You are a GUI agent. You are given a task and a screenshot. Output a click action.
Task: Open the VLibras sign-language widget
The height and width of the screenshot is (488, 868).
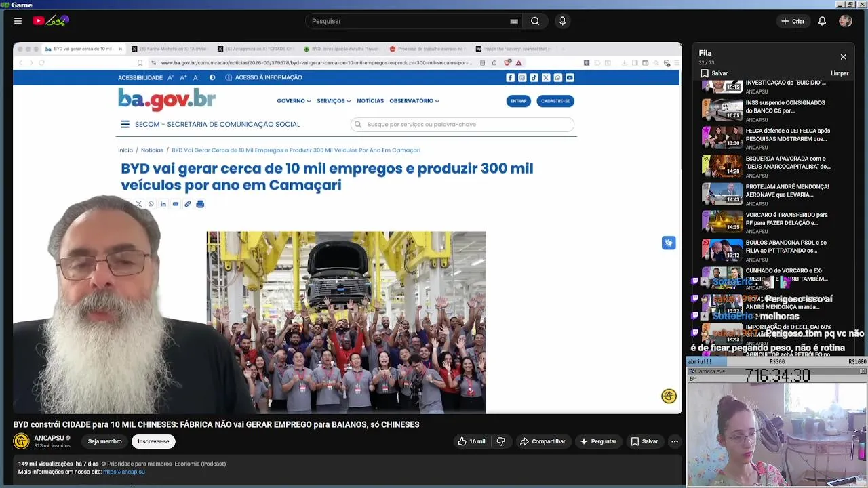[669, 243]
